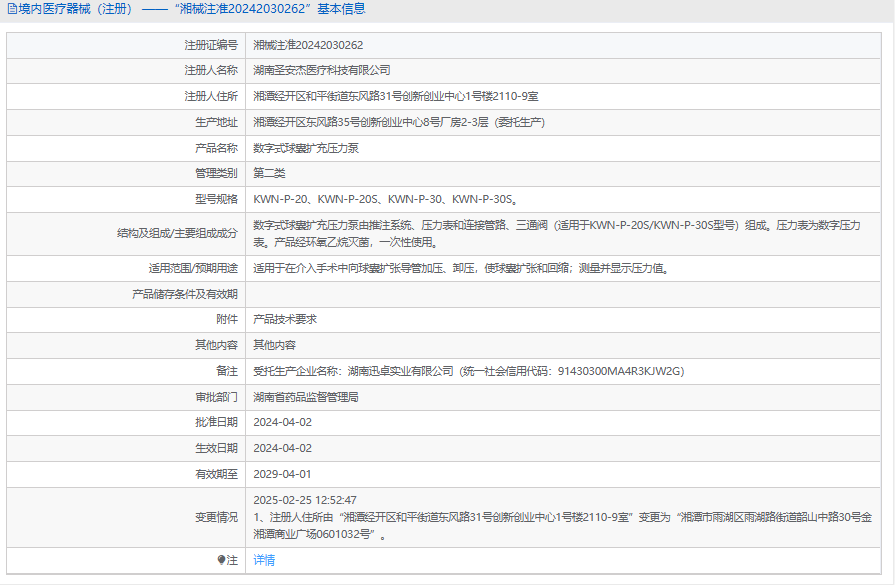Click the 生效日期 label
The height and width of the screenshot is (585, 895).
pyautogui.click(x=216, y=448)
